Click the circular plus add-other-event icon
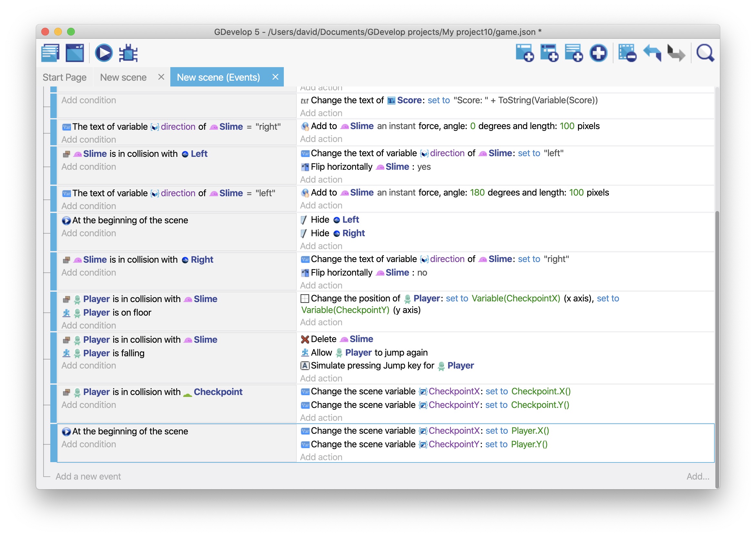Image resolution: width=756 pixels, height=537 pixels. [598, 53]
